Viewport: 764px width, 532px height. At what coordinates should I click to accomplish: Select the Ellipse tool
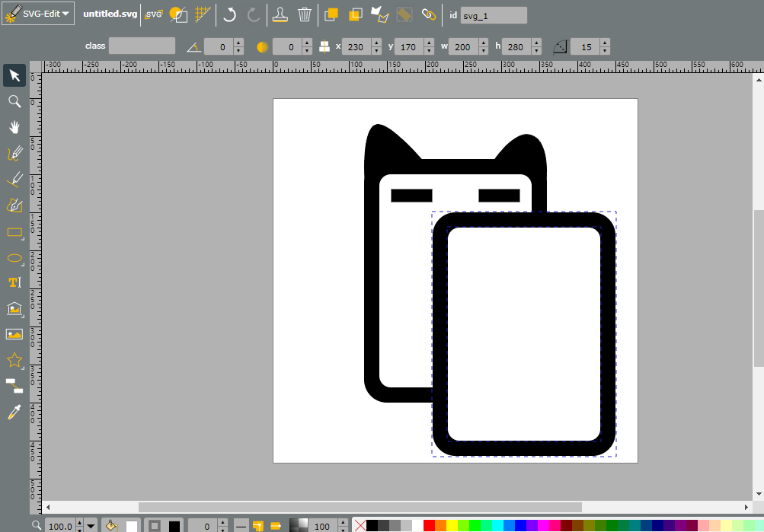pyautogui.click(x=14, y=258)
